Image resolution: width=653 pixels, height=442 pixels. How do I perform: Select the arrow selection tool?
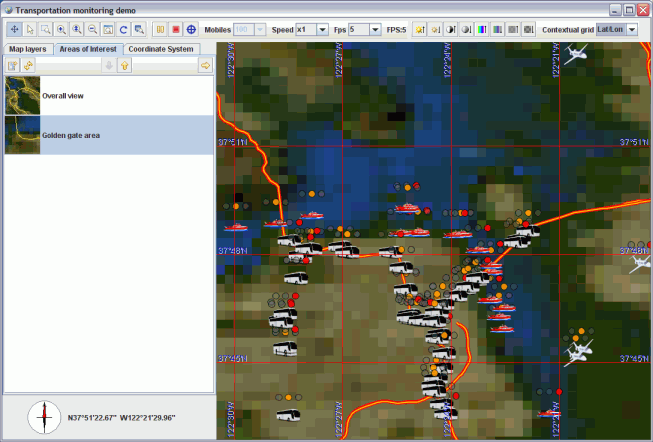29,30
